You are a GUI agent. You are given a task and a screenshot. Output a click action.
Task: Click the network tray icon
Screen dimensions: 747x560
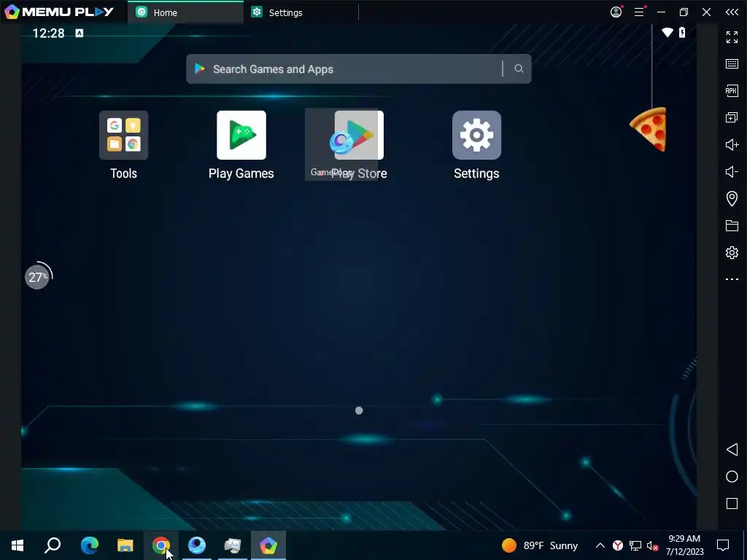(635, 545)
